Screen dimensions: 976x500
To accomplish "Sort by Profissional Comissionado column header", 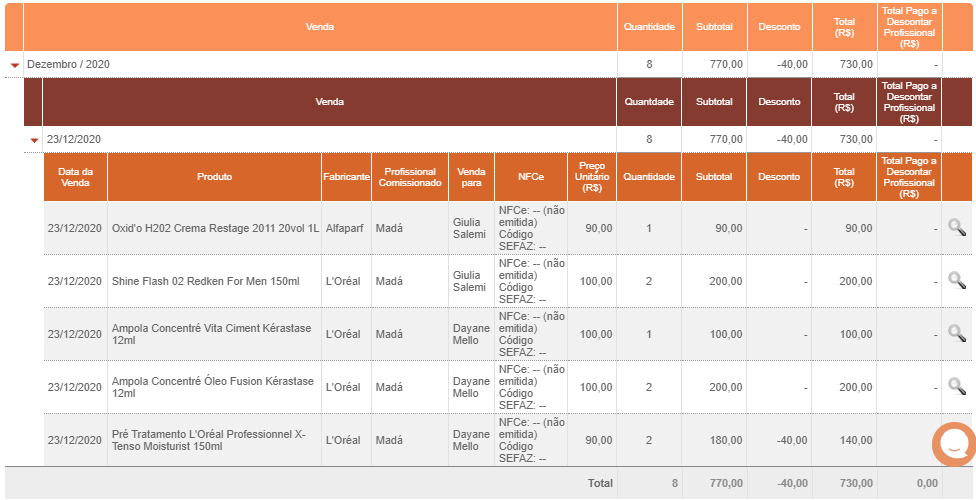I will tap(410, 177).
